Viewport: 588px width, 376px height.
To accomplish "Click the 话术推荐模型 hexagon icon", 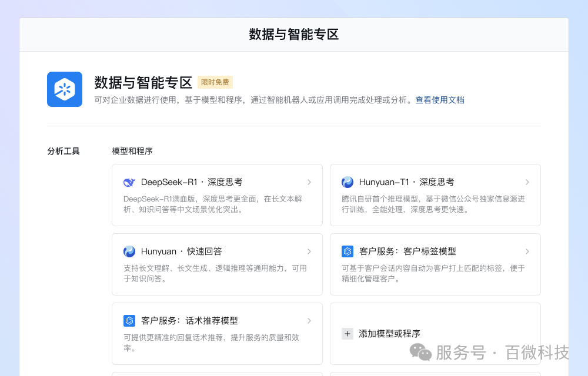I will coord(129,321).
